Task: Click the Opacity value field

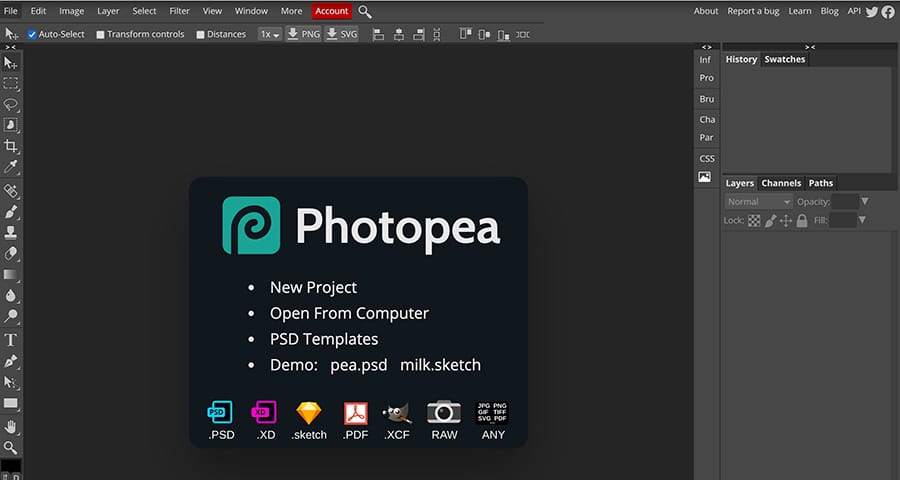Action: [845, 202]
